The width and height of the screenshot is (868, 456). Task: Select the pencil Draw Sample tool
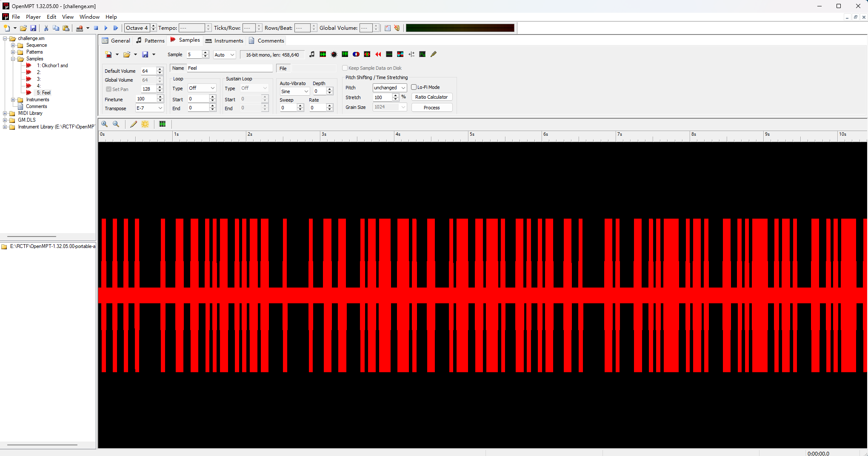coord(134,124)
